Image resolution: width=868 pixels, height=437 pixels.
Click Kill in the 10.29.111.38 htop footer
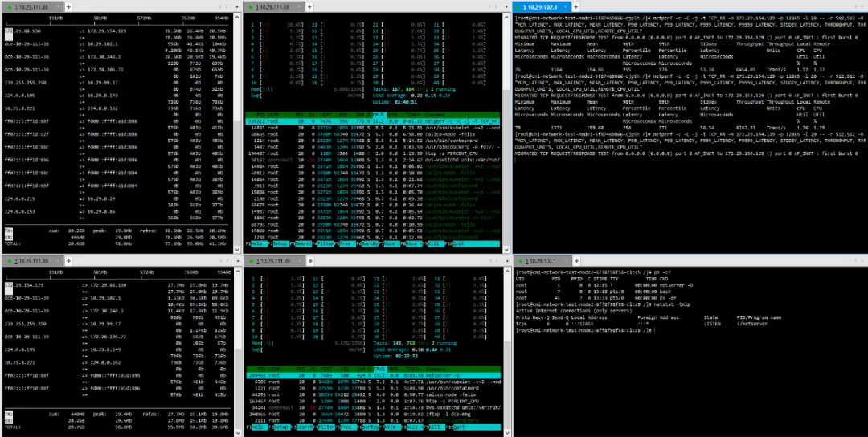(435, 244)
